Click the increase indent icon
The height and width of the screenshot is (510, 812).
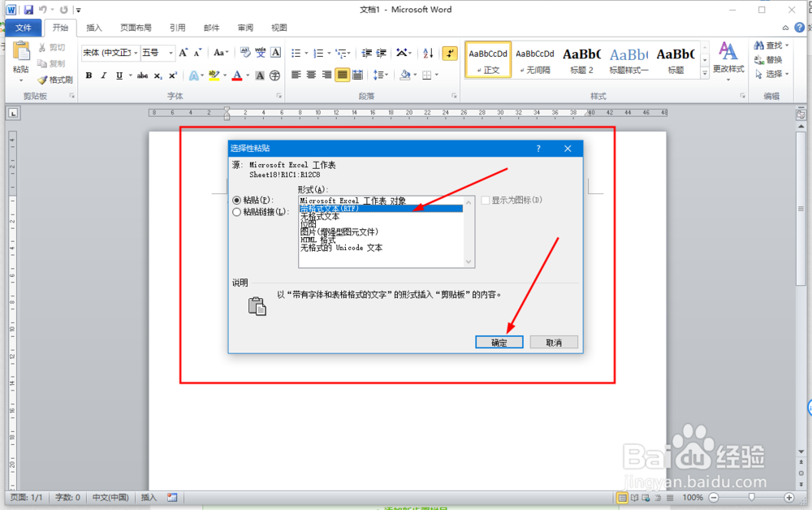tap(382, 53)
